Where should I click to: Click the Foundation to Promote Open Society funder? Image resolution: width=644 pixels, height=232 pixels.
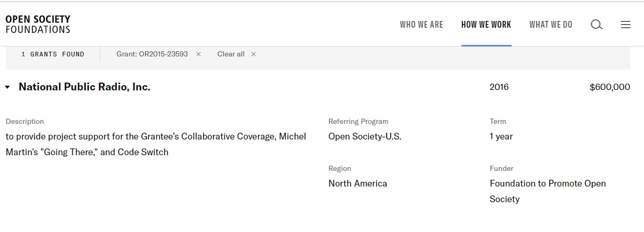548,191
